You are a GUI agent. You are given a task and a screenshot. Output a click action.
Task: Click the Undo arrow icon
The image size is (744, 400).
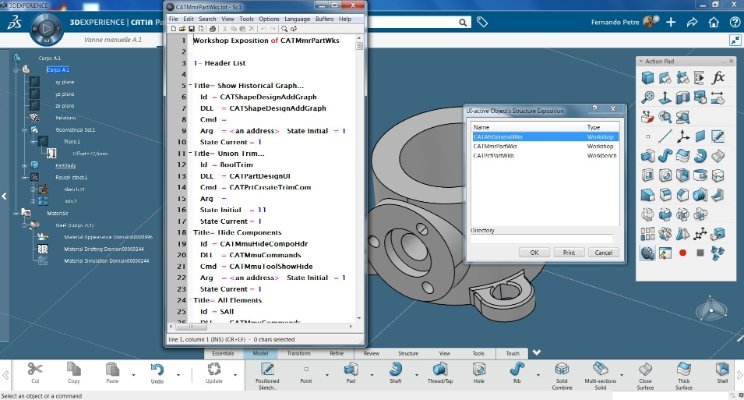click(157, 369)
